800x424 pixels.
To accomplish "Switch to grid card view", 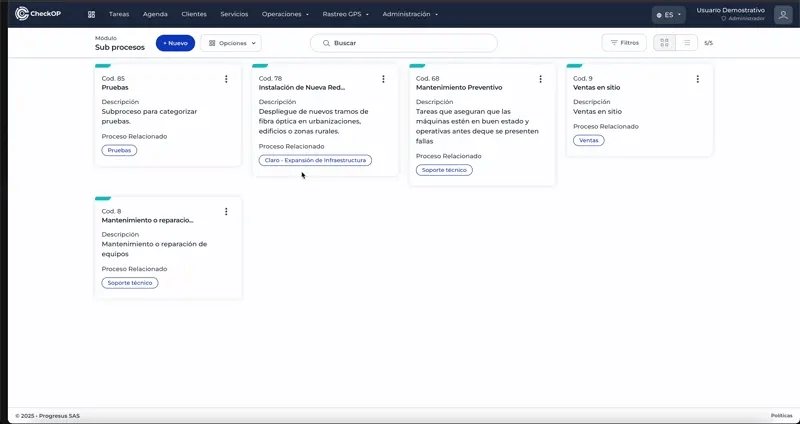I will (664, 43).
